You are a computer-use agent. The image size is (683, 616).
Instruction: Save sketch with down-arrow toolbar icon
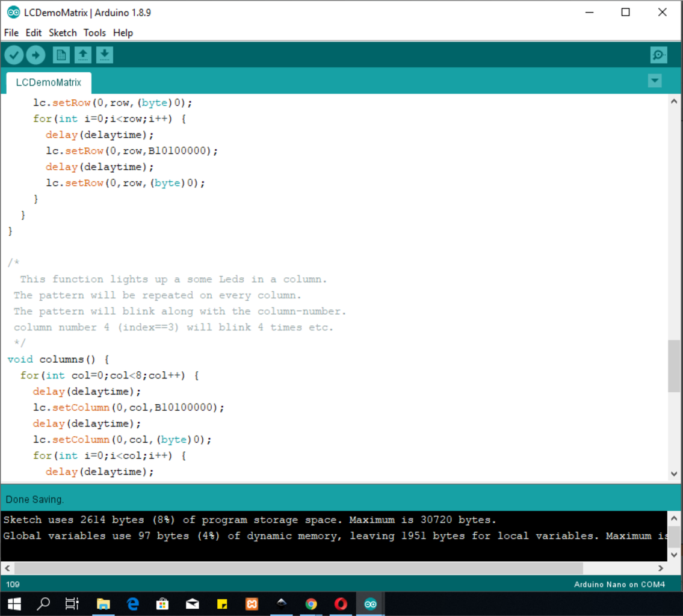coord(105,55)
